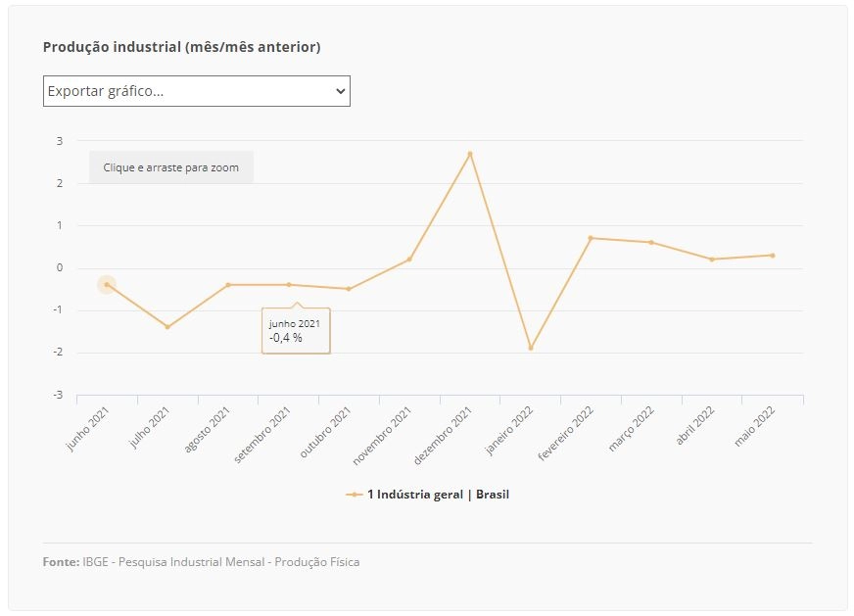Click the dezembro 2021 axis label

443,436
